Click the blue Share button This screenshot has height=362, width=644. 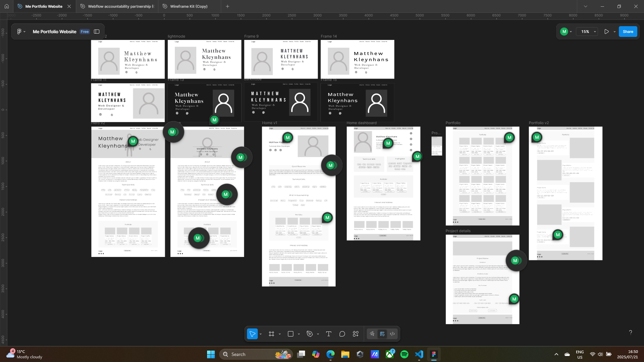point(628,32)
